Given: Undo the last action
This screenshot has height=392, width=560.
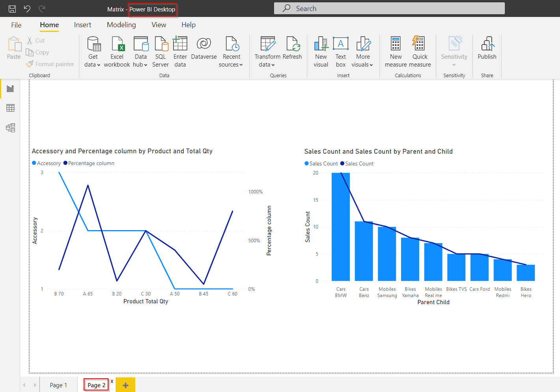Looking at the screenshot, I should [x=26, y=8].
